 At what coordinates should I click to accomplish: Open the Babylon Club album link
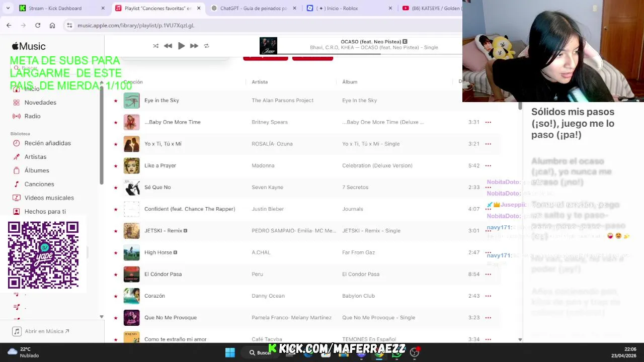358,296
